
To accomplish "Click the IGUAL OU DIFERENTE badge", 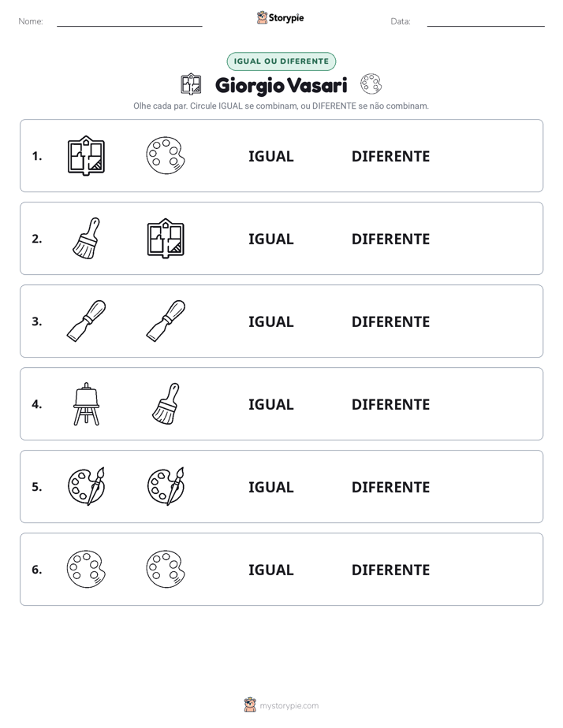I will click(281, 61).
